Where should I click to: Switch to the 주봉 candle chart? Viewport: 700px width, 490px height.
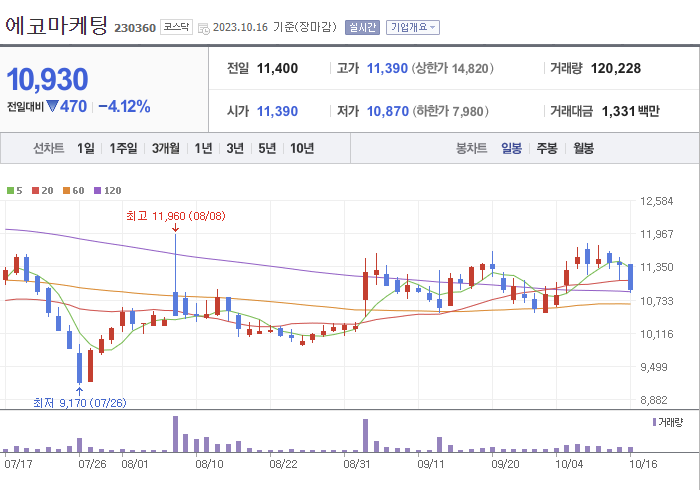pos(547,148)
